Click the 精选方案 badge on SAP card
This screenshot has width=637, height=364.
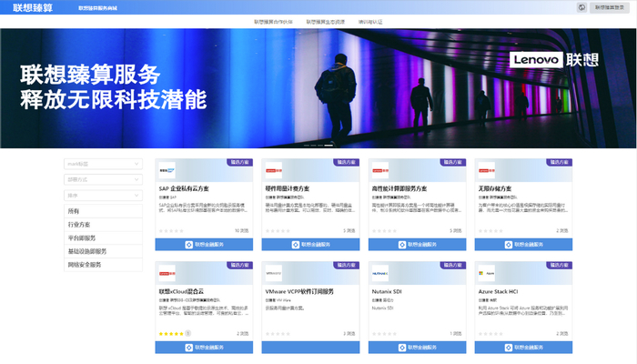click(x=239, y=162)
